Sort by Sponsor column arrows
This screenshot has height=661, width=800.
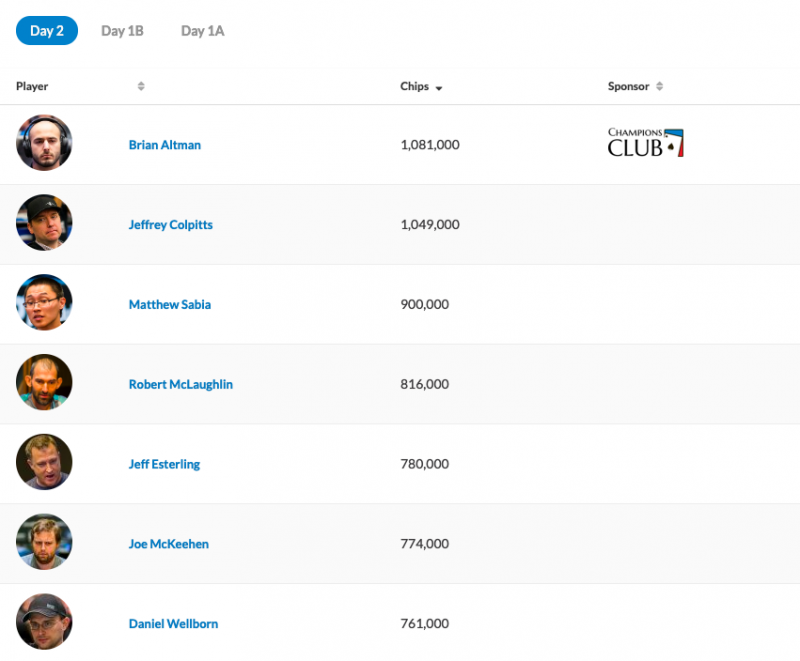(x=660, y=86)
